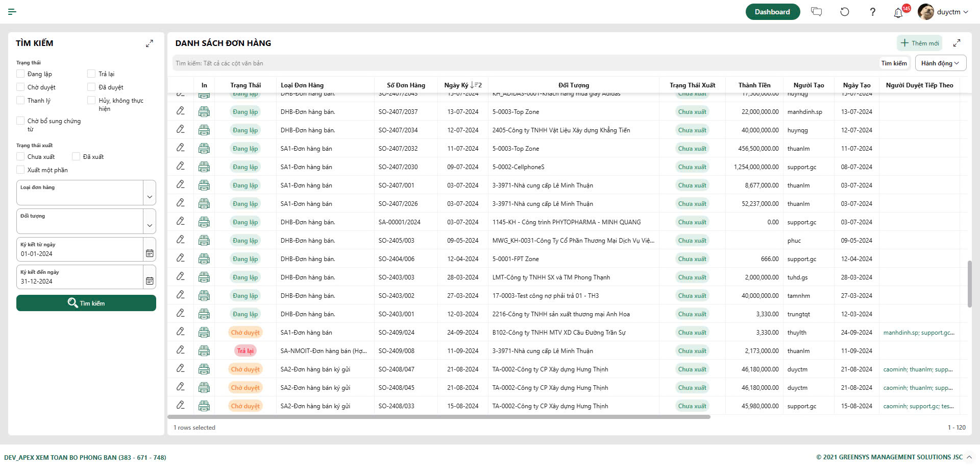Check the Thanh lý status filter

coord(20,100)
